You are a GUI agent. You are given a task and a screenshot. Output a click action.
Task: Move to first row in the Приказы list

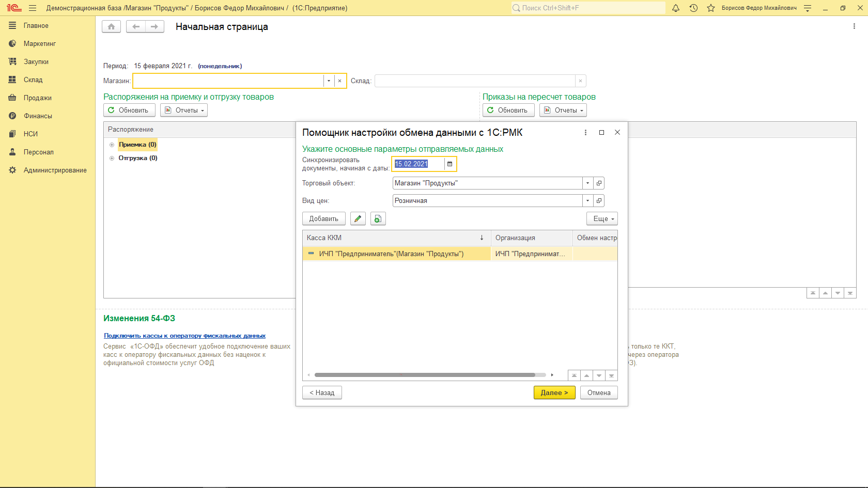click(x=813, y=293)
